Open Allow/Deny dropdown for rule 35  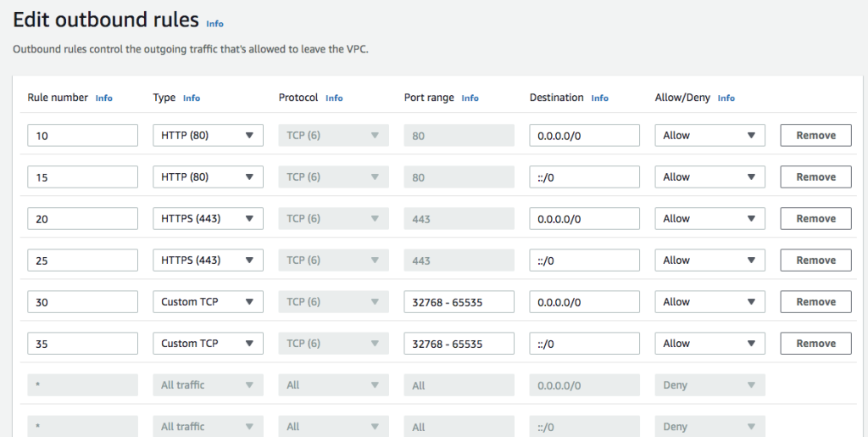click(x=709, y=343)
